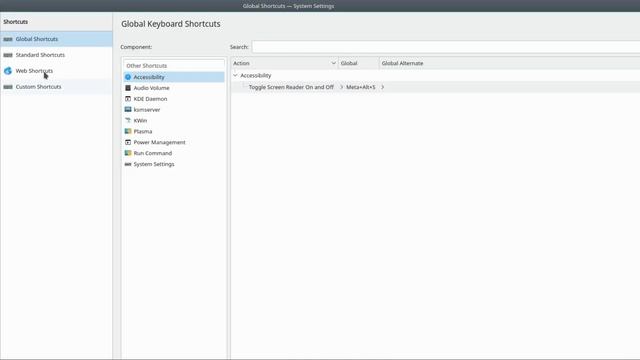
Task: Select Plasma in the component list
Action: 174,131
